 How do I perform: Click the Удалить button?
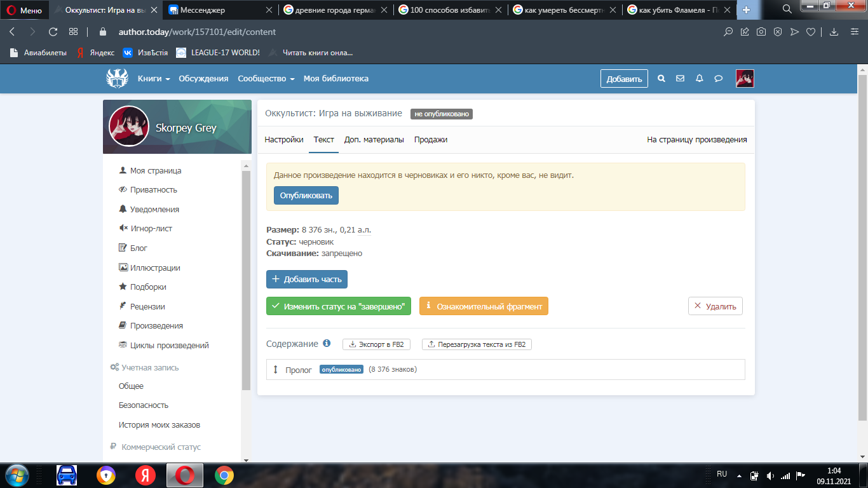coord(715,306)
